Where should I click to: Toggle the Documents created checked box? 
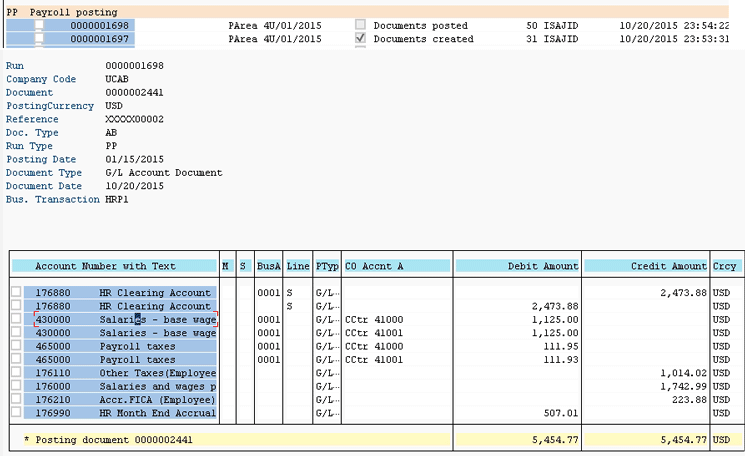(x=361, y=38)
